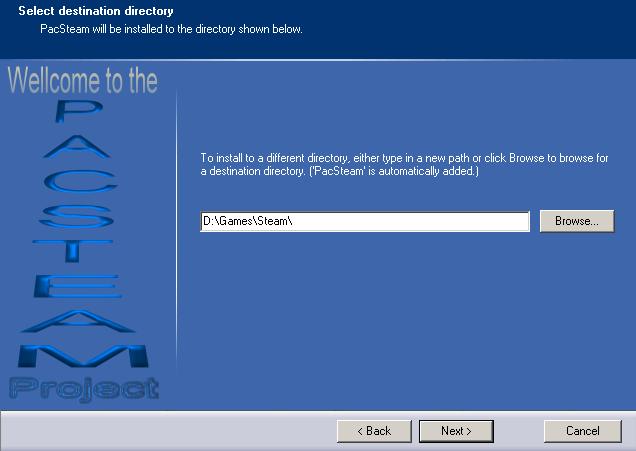Viewport: 636px width, 451px height.
Task: Click the large M in the logo
Action: [84, 355]
